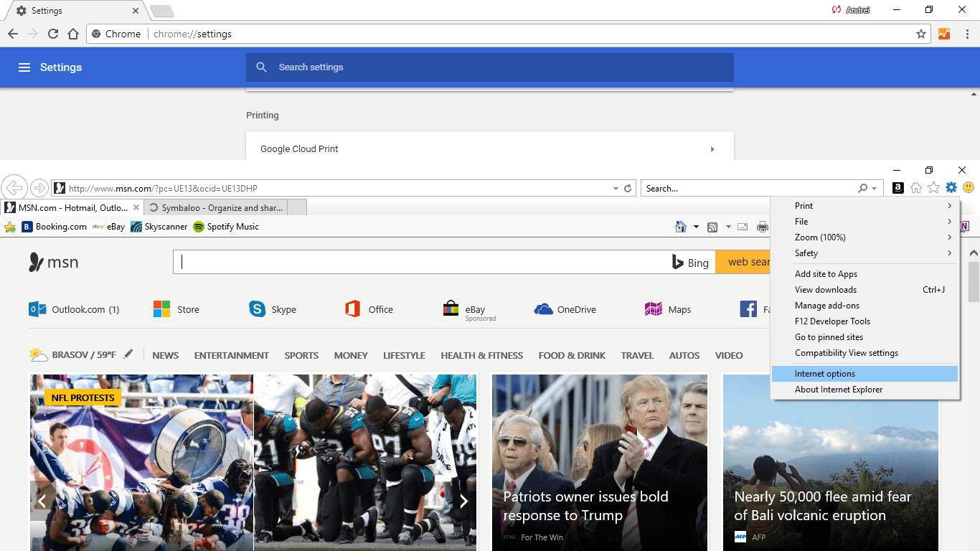The image size is (980, 551).
Task: Click the OneDrive shortcut on MSN
Action: [x=565, y=309]
